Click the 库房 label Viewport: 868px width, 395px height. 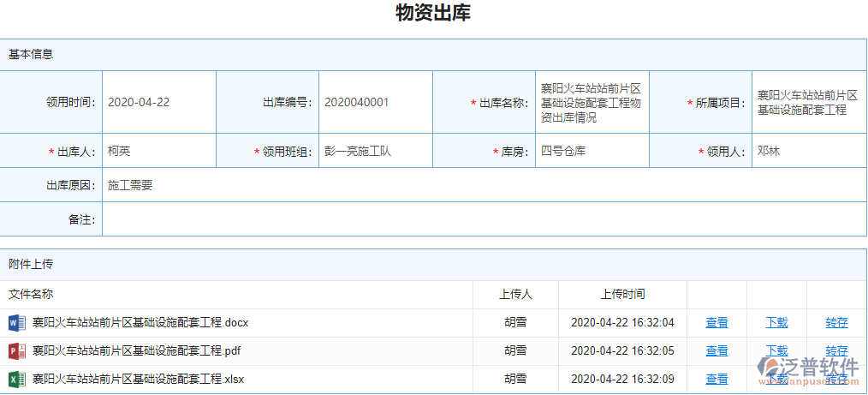[x=511, y=152]
